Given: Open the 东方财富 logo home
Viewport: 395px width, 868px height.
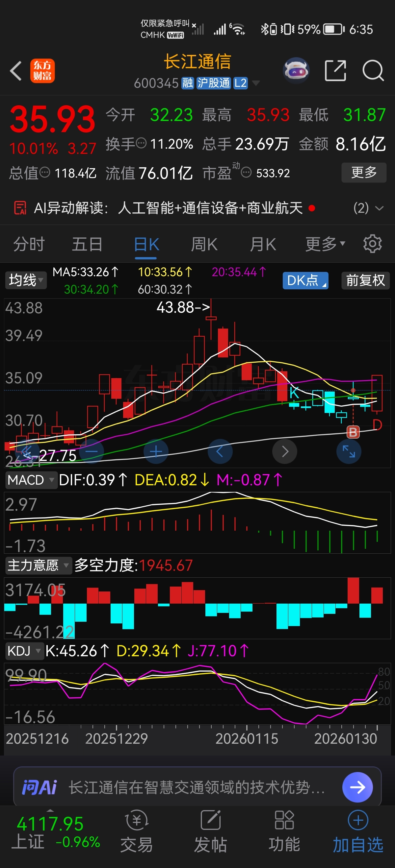Looking at the screenshot, I should tap(42, 71).
